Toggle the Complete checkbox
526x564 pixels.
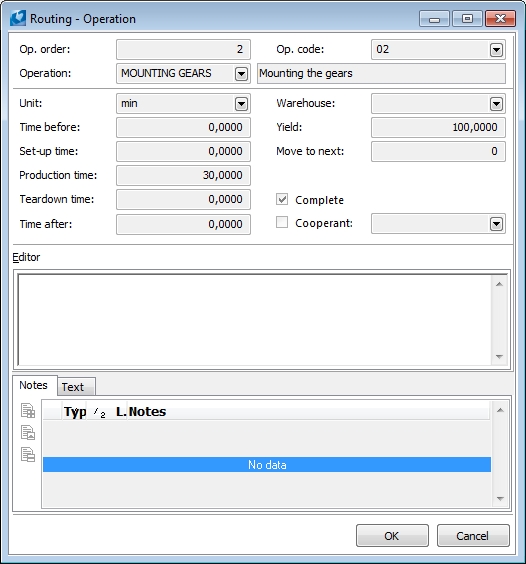point(282,199)
